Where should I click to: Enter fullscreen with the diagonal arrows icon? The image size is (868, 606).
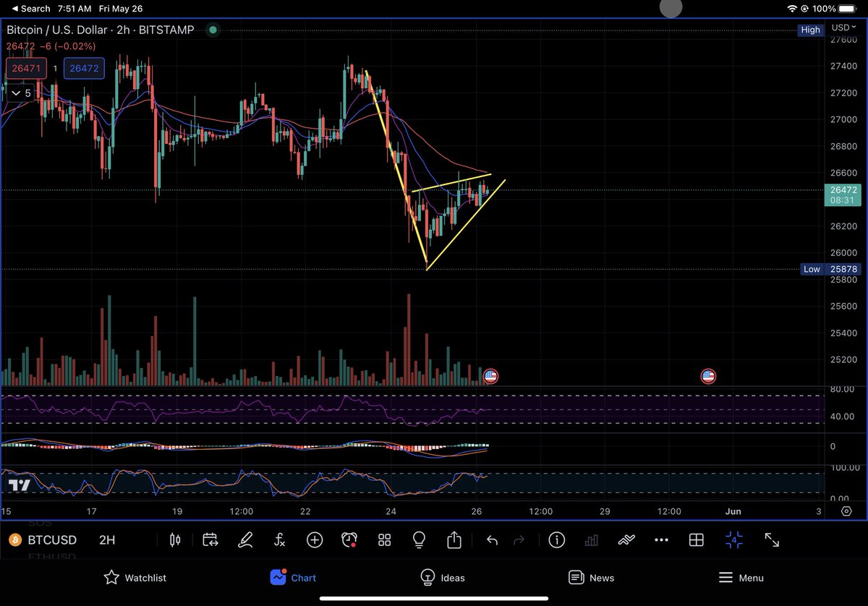click(x=772, y=539)
